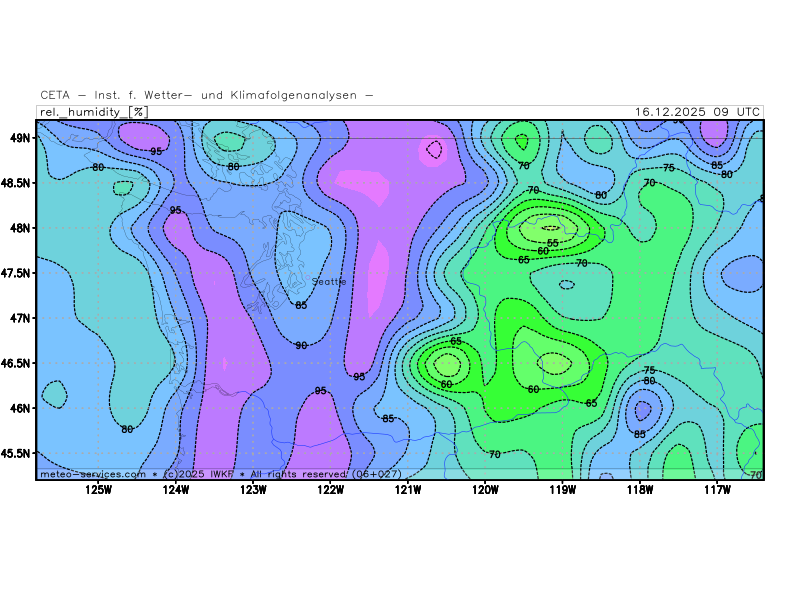Click the 90 contour label south of Seattle
This screenshot has width=800, height=600.
[301, 345]
